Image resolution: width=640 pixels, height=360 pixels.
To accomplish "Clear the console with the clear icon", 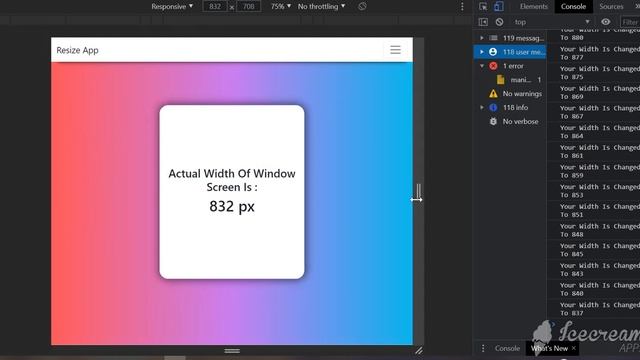I will (x=499, y=22).
